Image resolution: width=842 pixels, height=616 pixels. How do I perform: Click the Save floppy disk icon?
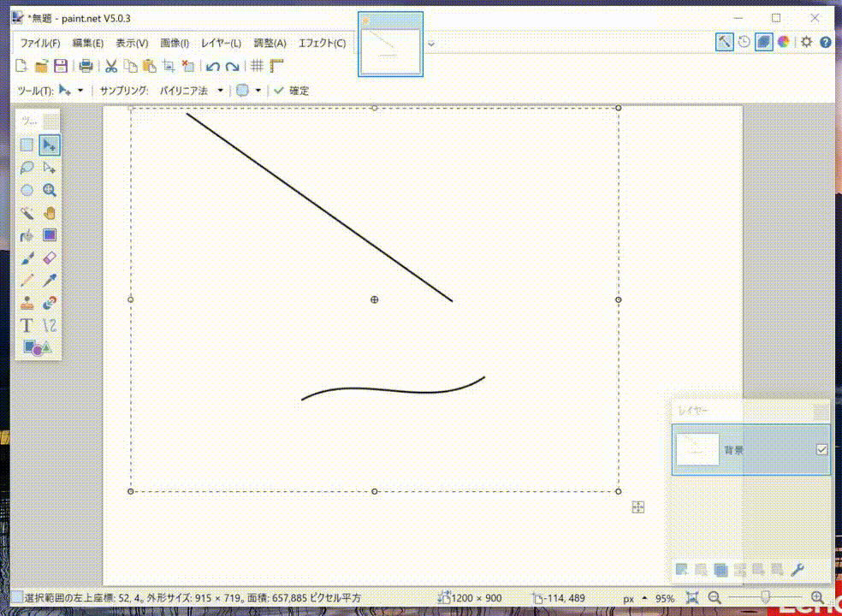pyautogui.click(x=61, y=66)
